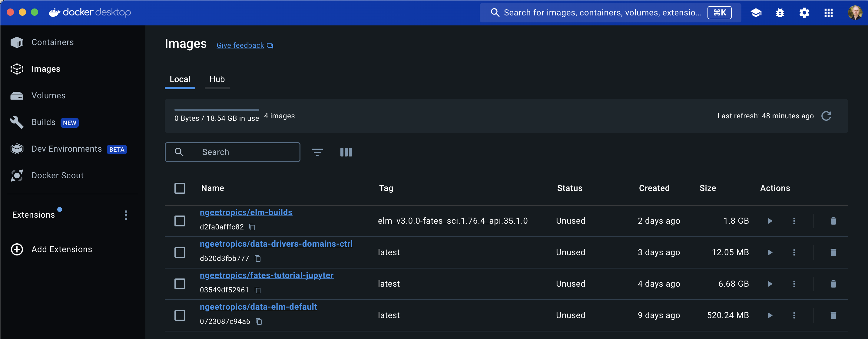The height and width of the screenshot is (339, 868).
Task: Open the Troubleshoot bug icon
Action: [x=780, y=13]
